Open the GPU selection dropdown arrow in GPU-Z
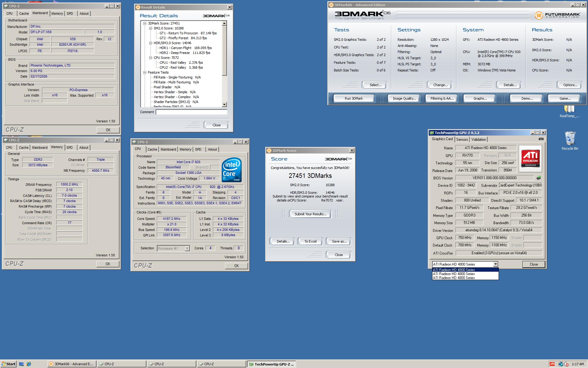Screen dimensions: 588x368 496,264
